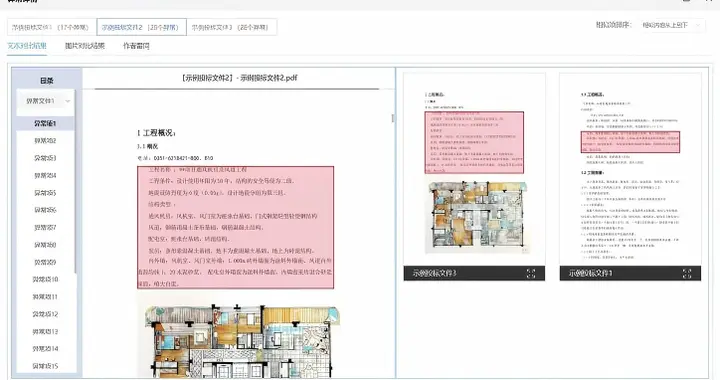Select 异常项14 in the directory list
The image size is (720, 380).
click(x=45, y=349)
